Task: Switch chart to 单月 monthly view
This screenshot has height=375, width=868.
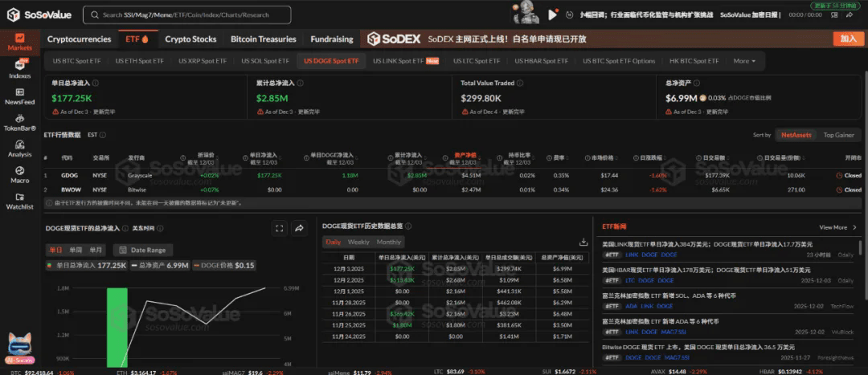Action: [x=95, y=250]
